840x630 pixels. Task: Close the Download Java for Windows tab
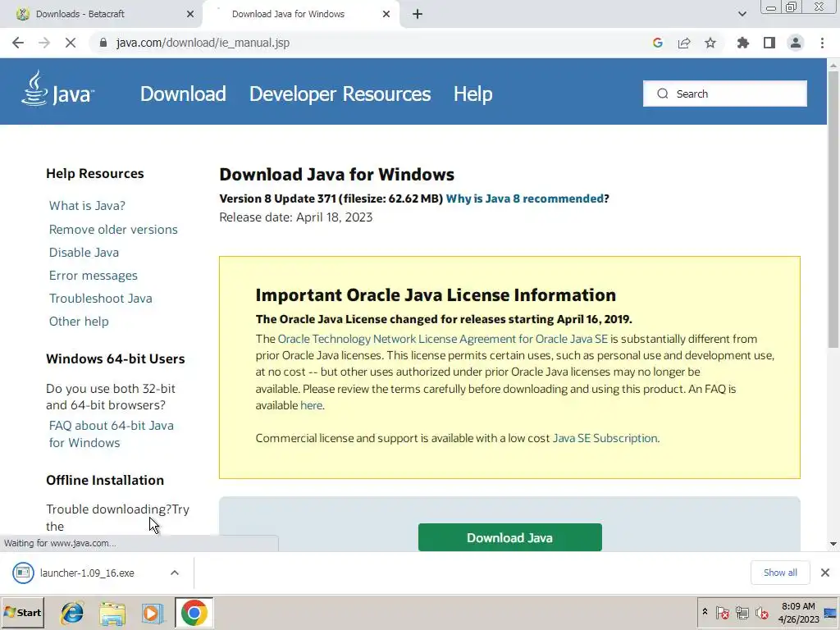(386, 14)
